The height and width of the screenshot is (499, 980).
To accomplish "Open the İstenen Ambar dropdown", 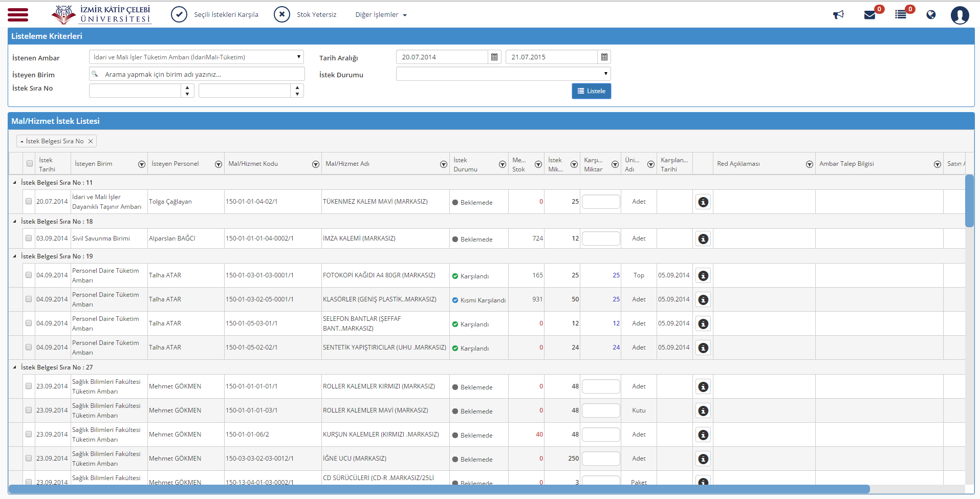I will point(196,57).
